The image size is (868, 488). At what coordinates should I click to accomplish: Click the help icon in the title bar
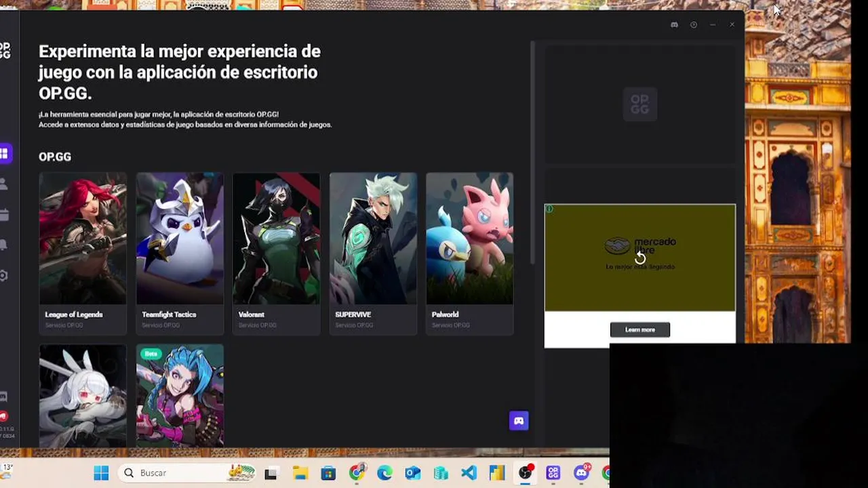click(693, 25)
